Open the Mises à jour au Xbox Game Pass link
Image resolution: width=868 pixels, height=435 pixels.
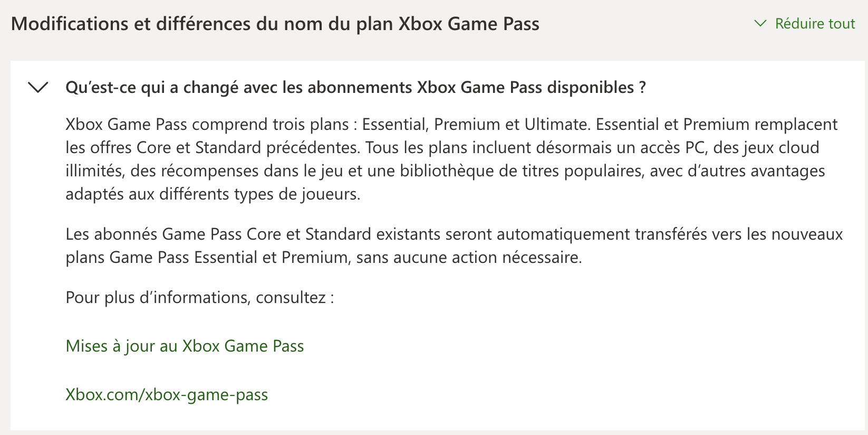point(184,346)
